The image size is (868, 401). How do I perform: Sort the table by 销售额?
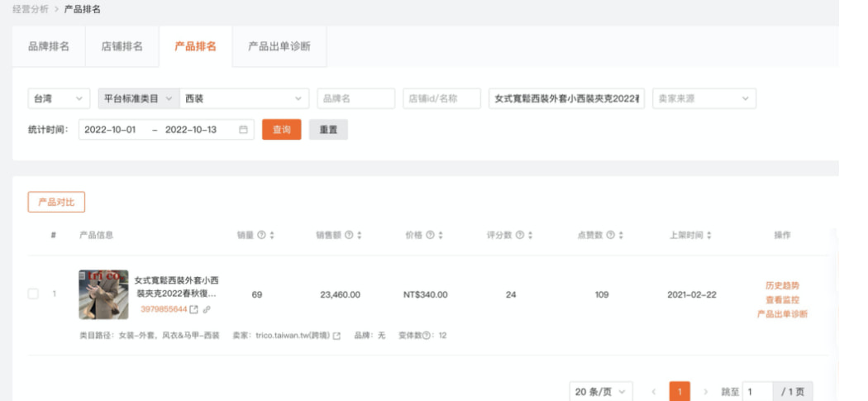(360, 236)
